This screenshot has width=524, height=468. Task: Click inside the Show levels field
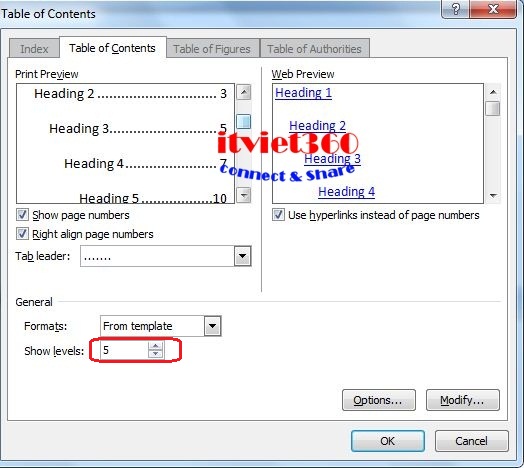124,350
